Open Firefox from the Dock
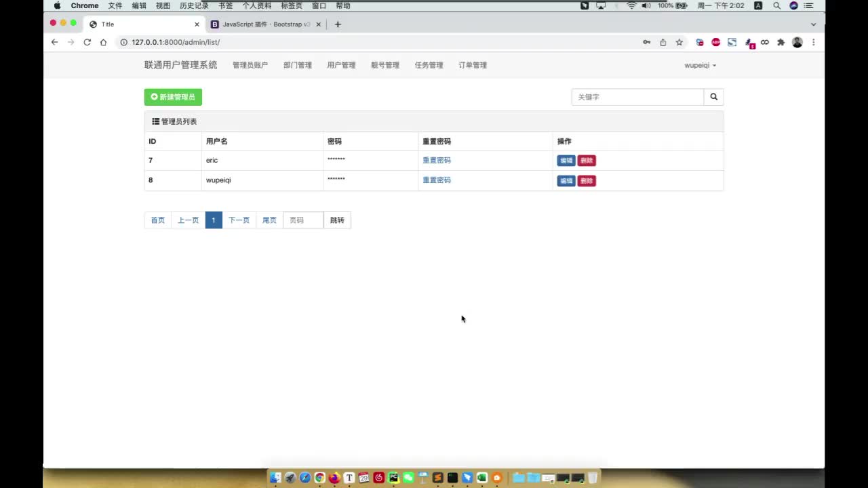Viewport: 868px width, 488px height. coord(334,478)
